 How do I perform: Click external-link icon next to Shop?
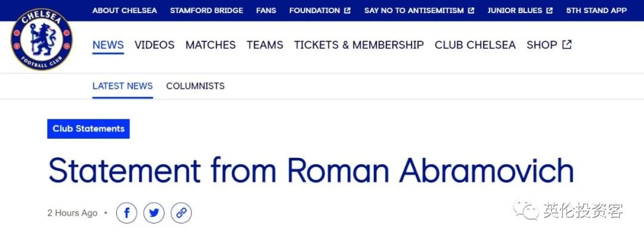[x=567, y=44]
